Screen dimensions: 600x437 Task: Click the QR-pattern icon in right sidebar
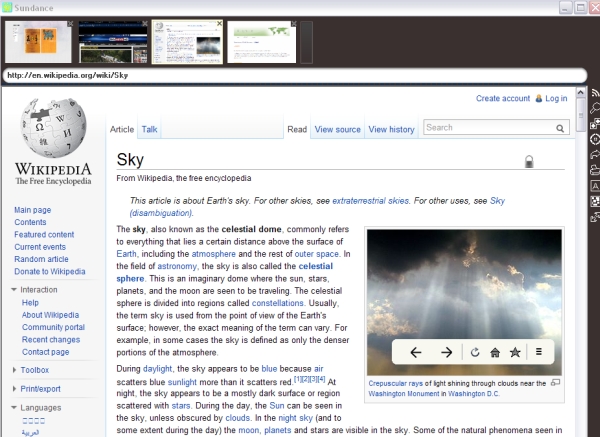(595, 201)
